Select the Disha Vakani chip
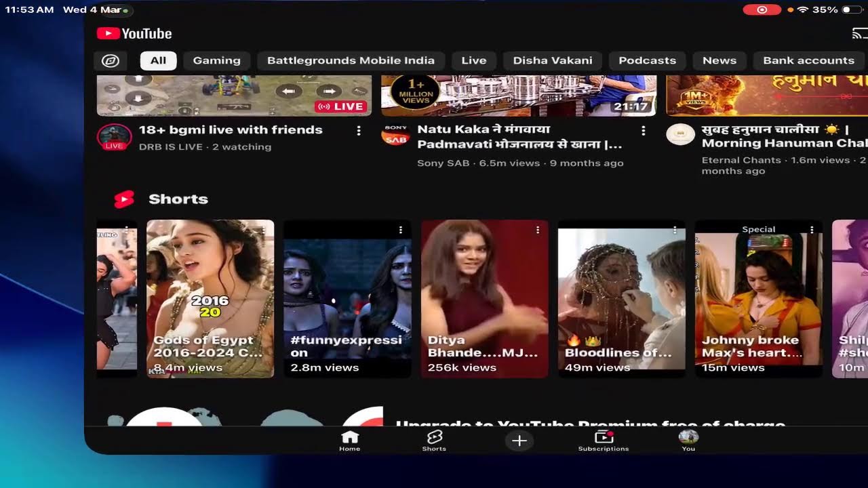Screen dimensions: 868x488 click(553, 60)
